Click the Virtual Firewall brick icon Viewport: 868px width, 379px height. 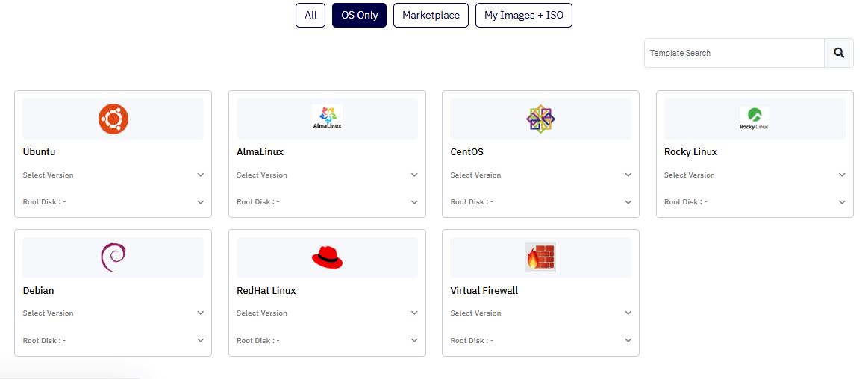(x=541, y=257)
